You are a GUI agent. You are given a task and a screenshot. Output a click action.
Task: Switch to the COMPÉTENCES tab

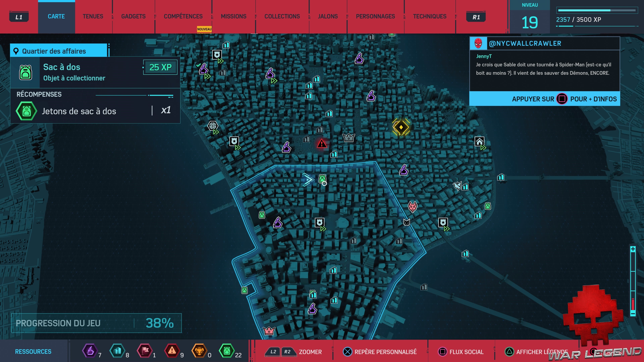pos(183,16)
